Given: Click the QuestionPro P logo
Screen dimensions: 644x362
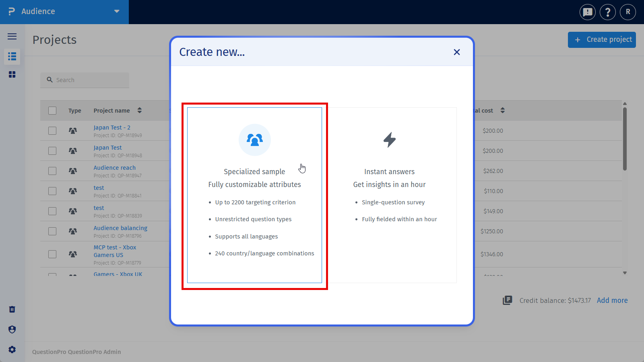Looking at the screenshot, I should point(12,12).
